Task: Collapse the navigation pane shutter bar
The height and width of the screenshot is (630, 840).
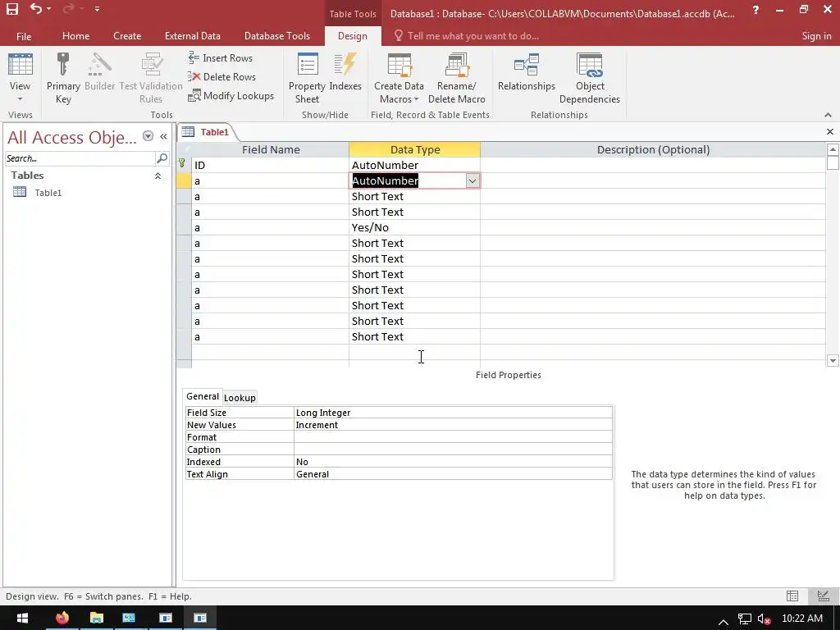Action: pyautogui.click(x=163, y=137)
